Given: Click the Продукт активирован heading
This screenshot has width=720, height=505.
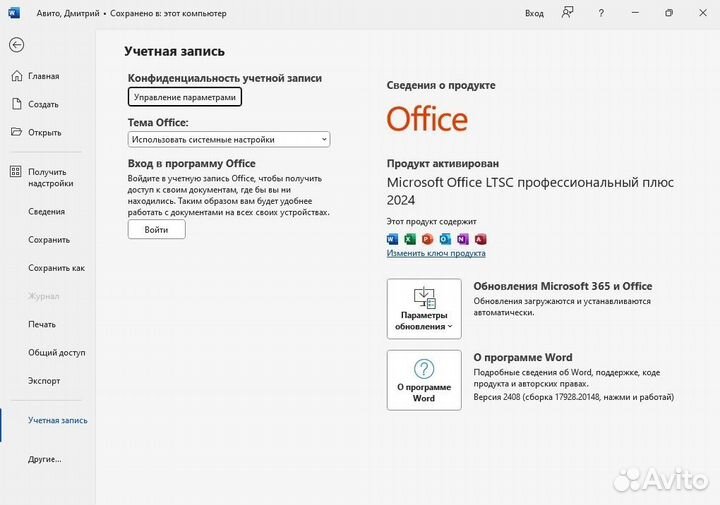Looking at the screenshot, I should tap(443, 163).
